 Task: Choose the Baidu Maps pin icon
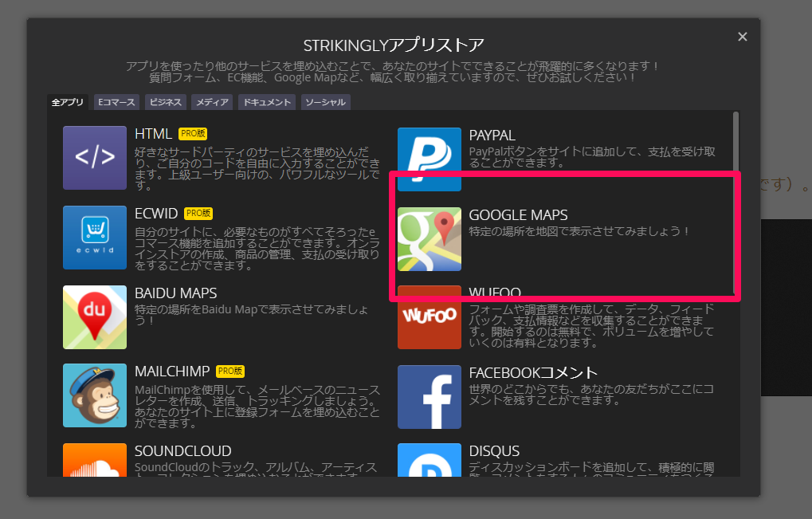click(x=95, y=317)
